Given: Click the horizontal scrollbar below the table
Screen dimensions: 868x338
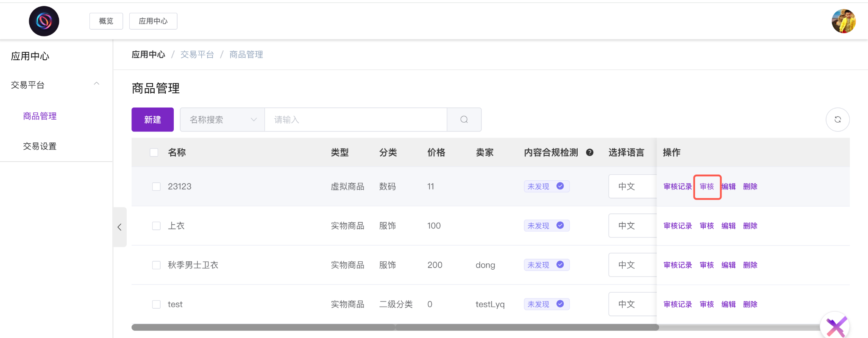Looking at the screenshot, I should click(x=394, y=327).
